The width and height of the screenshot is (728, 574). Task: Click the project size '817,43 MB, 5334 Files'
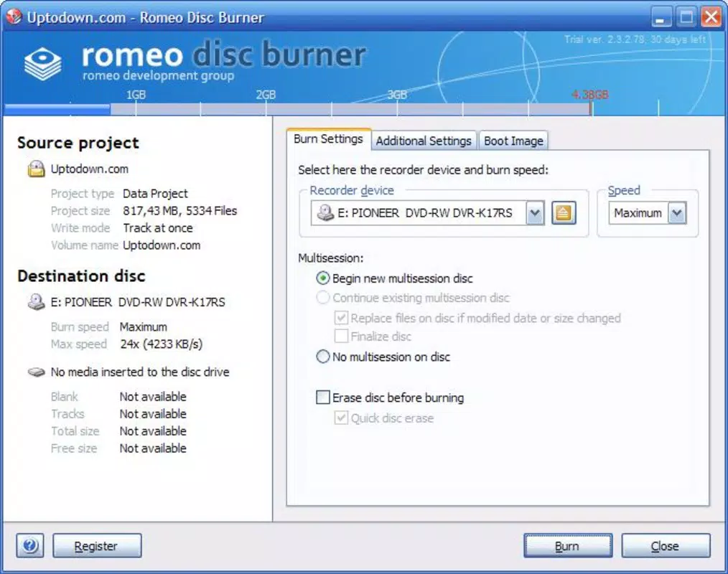coord(180,211)
